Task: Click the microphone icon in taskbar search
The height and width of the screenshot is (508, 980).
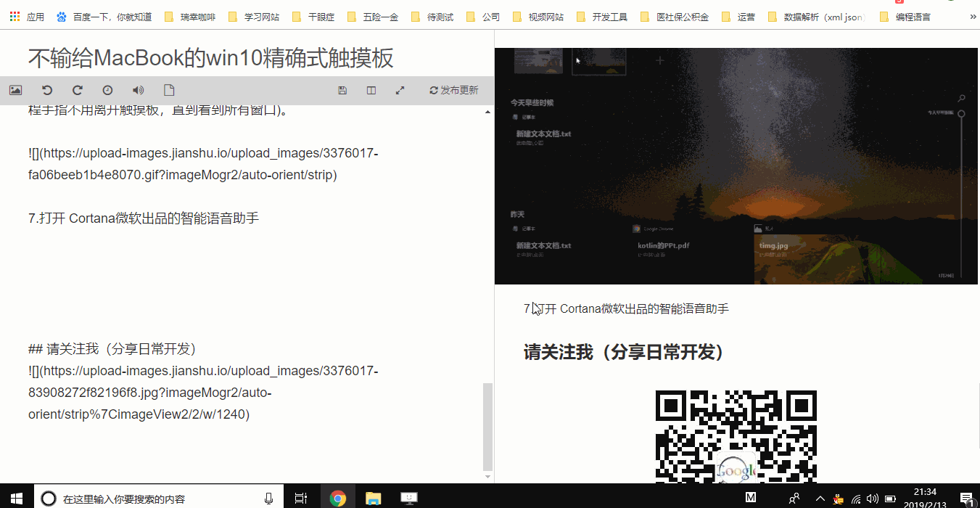Action: coord(268,498)
